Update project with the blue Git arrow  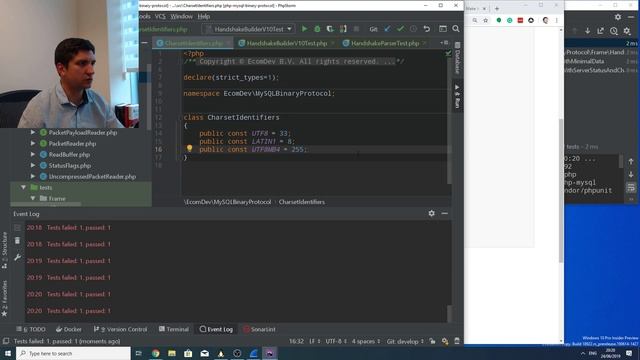[387, 29]
